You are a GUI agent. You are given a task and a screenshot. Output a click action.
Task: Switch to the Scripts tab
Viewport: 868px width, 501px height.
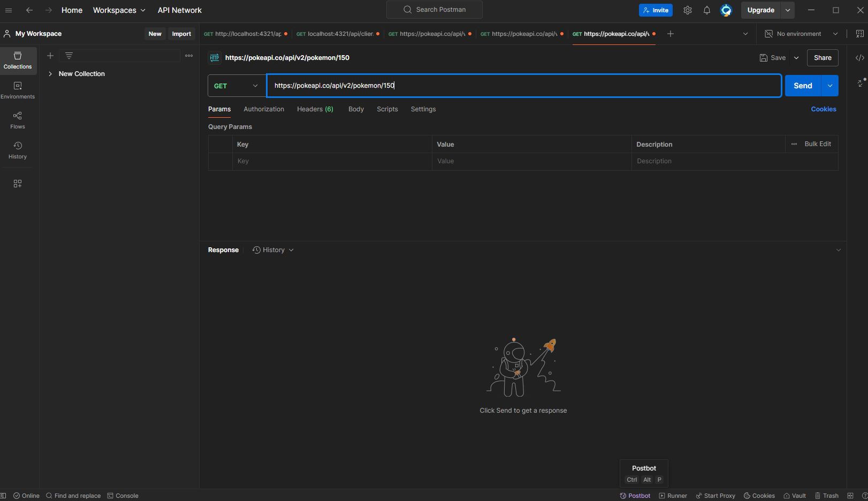point(387,109)
